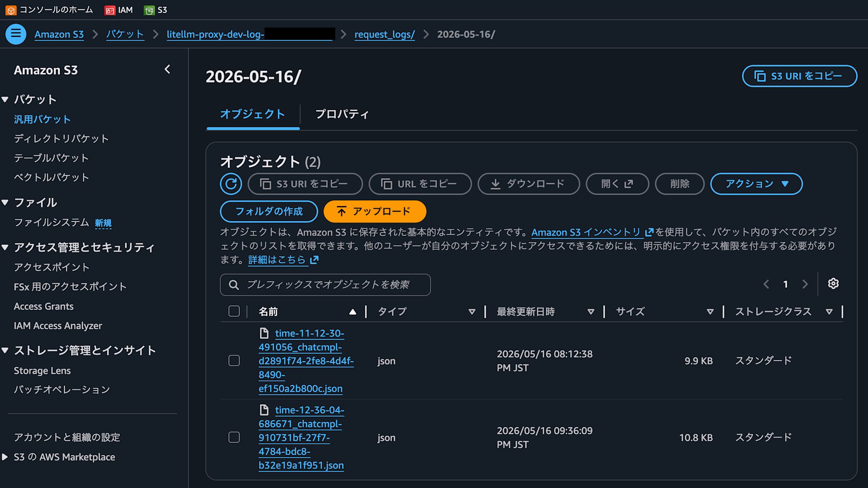Go to next page arrow
Image resolution: width=868 pixels, height=488 pixels.
coord(805,284)
